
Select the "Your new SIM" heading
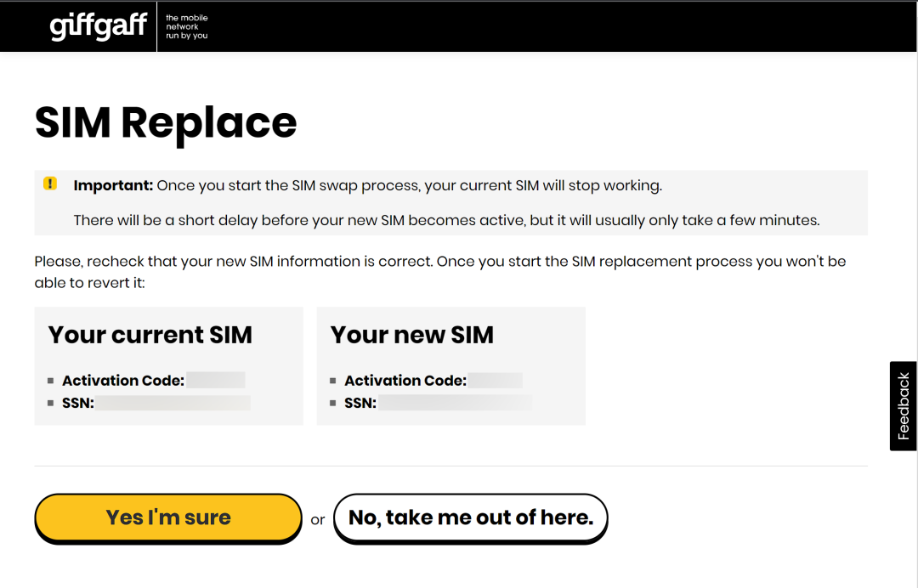(412, 335)
